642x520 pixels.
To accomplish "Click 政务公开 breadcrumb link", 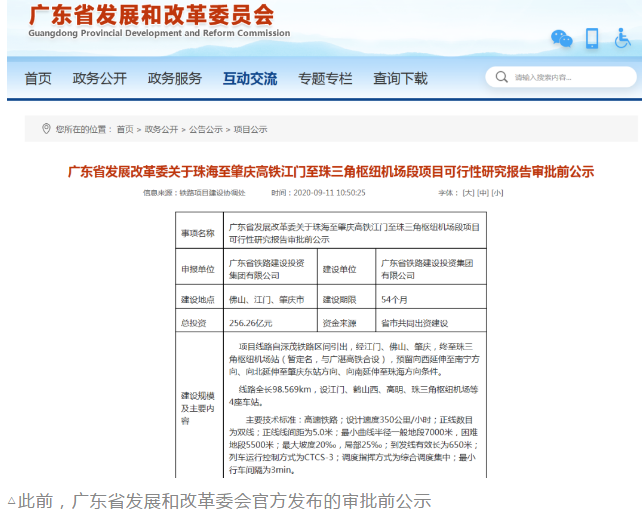I will coord(161,129).
